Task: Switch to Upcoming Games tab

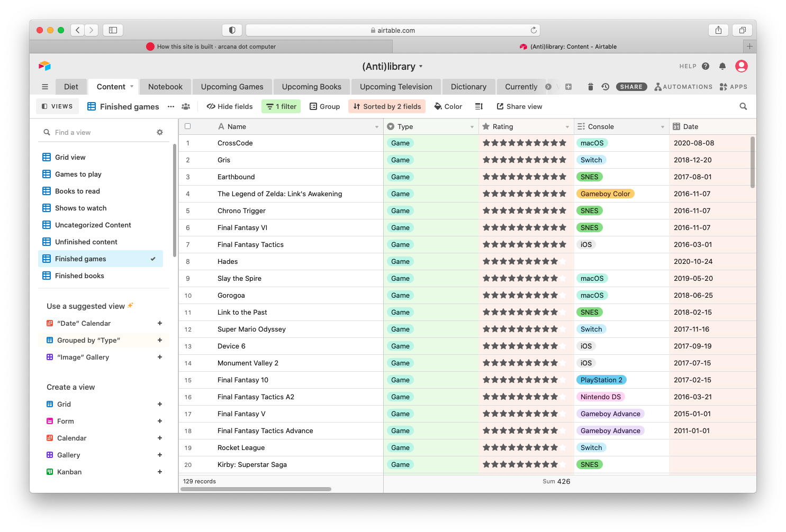Action: tap(232, 87)
